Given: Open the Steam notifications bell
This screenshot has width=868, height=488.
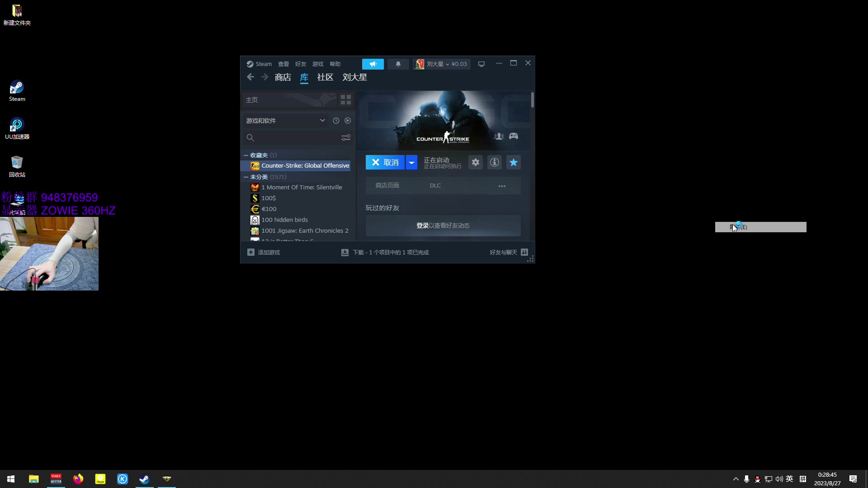Looking at the screenshot, I should coord(398,64).
